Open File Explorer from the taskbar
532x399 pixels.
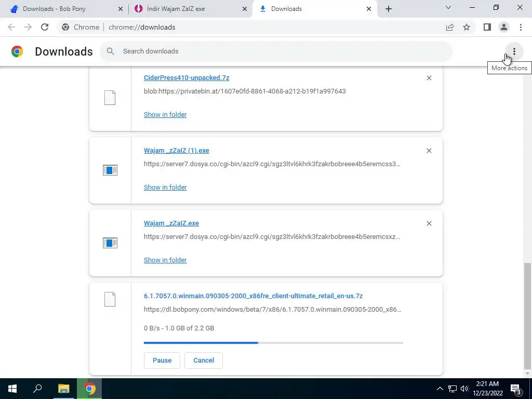coord(63,389)
